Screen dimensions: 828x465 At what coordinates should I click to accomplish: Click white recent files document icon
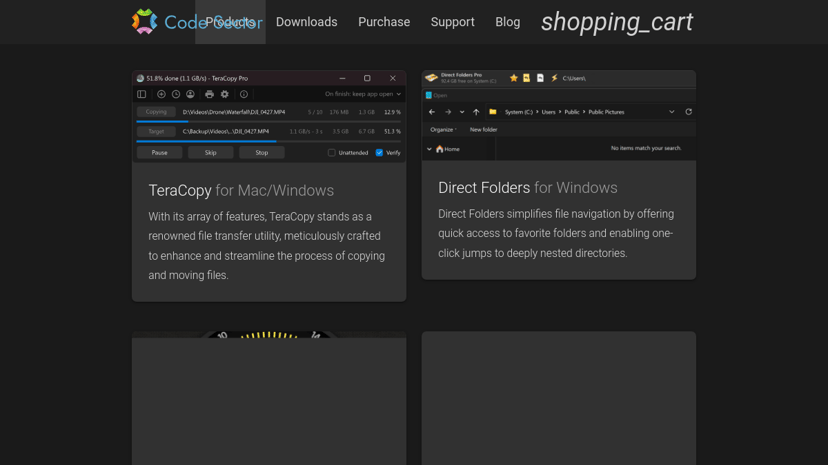coord(540,78)
